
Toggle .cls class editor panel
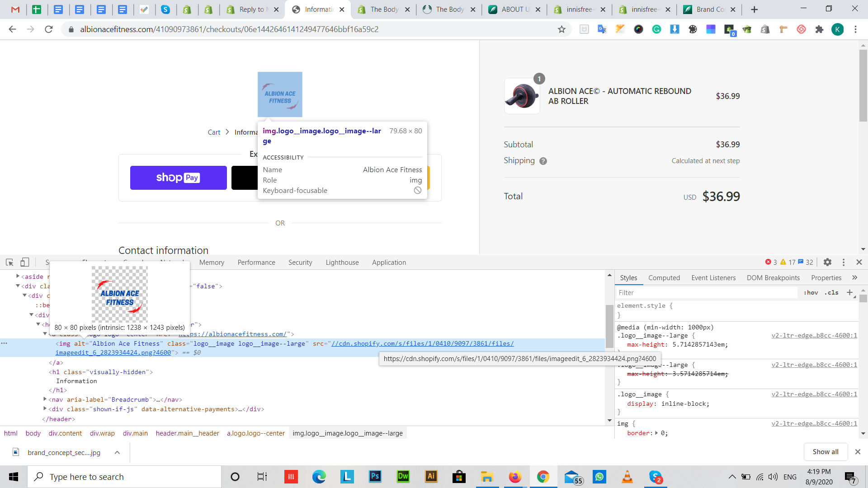tap(831, 292)
